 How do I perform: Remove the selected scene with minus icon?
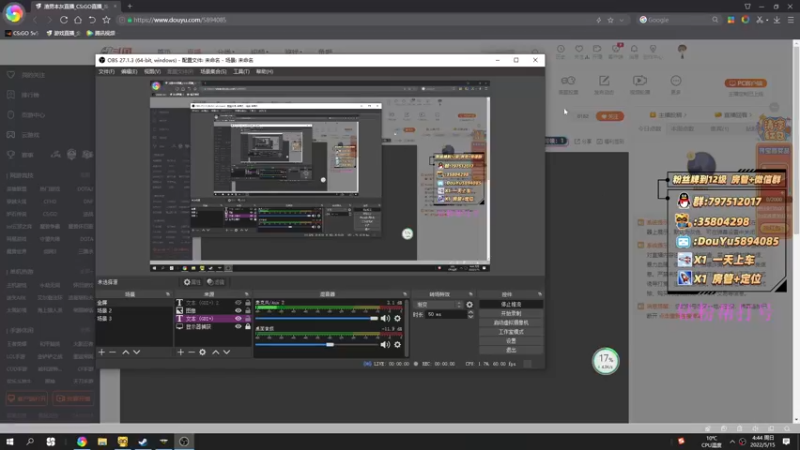(x=113, y=352)
